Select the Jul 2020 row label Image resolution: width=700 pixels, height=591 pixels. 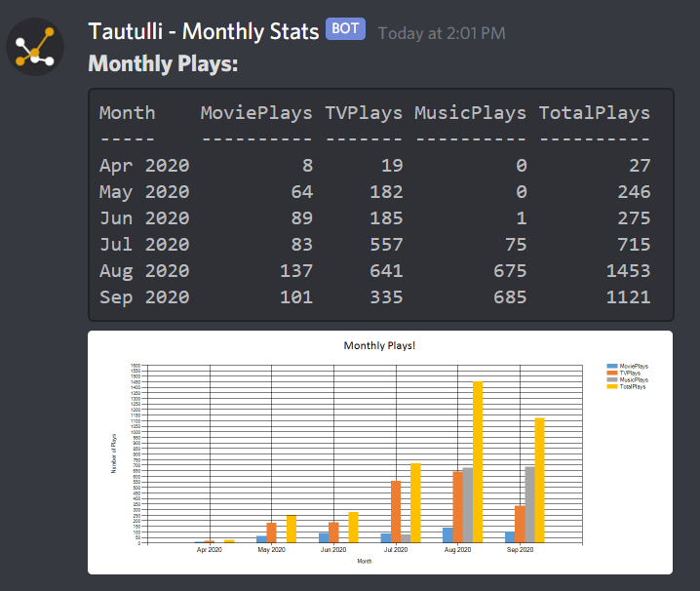point(144,245)
